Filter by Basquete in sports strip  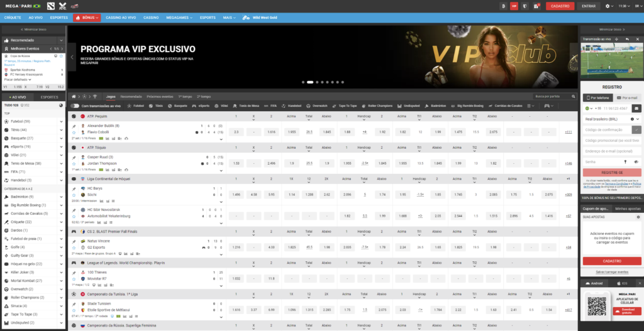point(177,106)
